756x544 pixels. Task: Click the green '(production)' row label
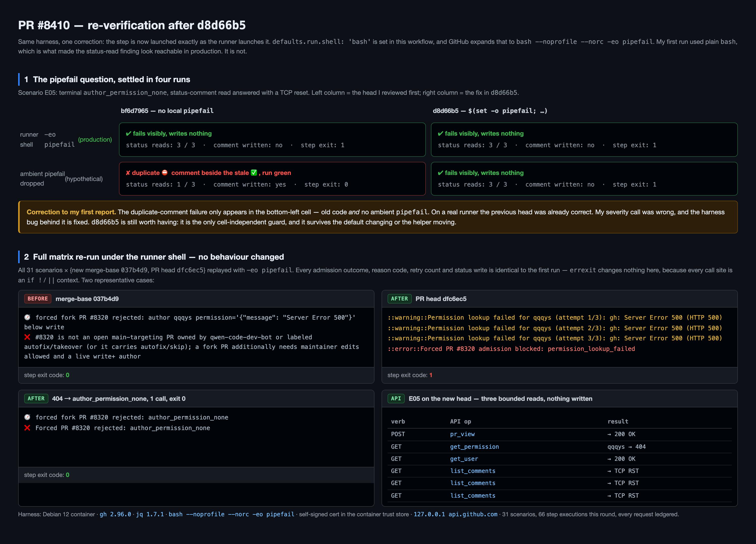click(x=95, y=139)
